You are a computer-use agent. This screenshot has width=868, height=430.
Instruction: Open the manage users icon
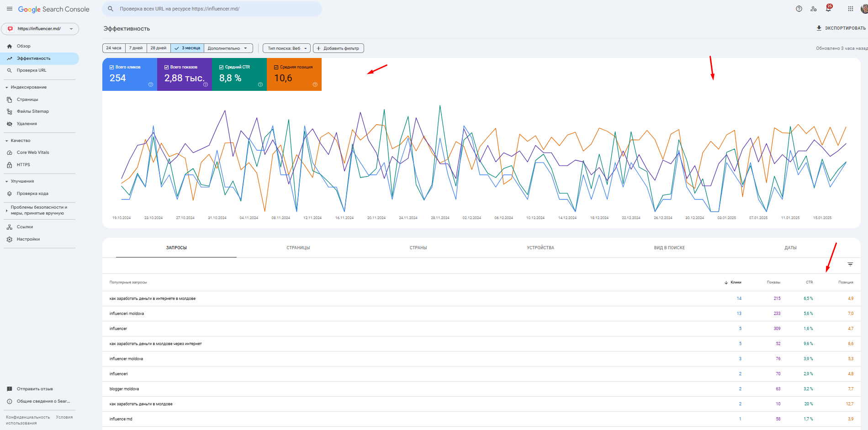[x=813, y=9]
